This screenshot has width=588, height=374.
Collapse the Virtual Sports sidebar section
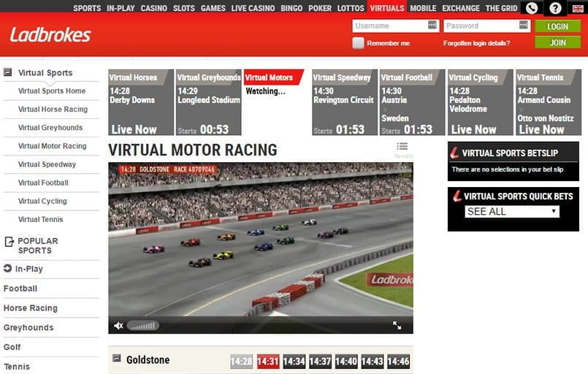(x=8, y=72)
